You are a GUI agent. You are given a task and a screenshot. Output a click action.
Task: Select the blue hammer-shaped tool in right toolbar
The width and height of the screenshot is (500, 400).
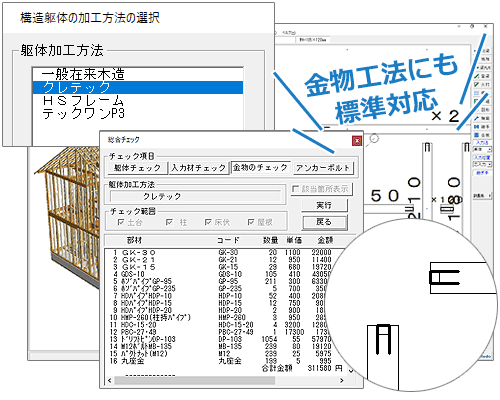[482, 118]
